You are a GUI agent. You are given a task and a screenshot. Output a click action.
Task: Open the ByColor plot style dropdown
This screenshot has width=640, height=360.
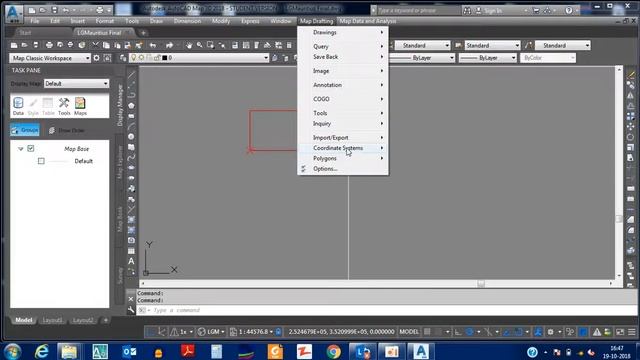(548, 58)
